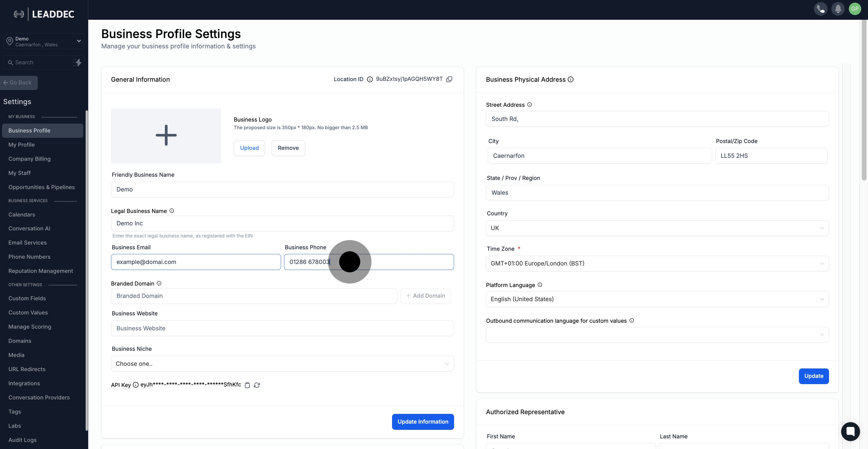Open Opportunities & Pipelines settings
Image resolution: width=868 pixels, height=449 pixels.
(41, 187)
